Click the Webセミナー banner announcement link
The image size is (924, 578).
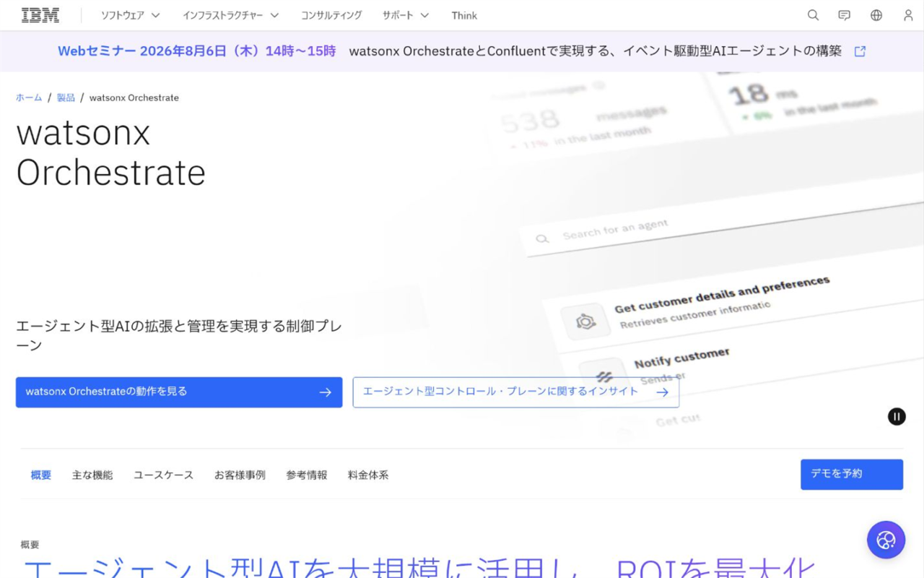point(462,51)
